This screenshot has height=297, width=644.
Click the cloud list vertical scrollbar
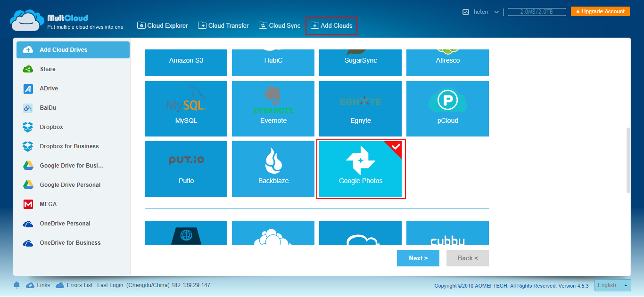pyautogui.click(x=628, y=160)
